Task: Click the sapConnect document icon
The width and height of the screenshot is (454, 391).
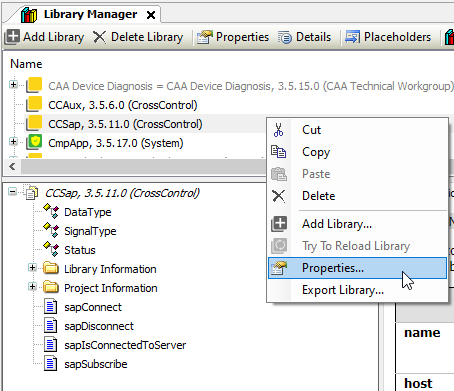Action: tap(50, 307)
